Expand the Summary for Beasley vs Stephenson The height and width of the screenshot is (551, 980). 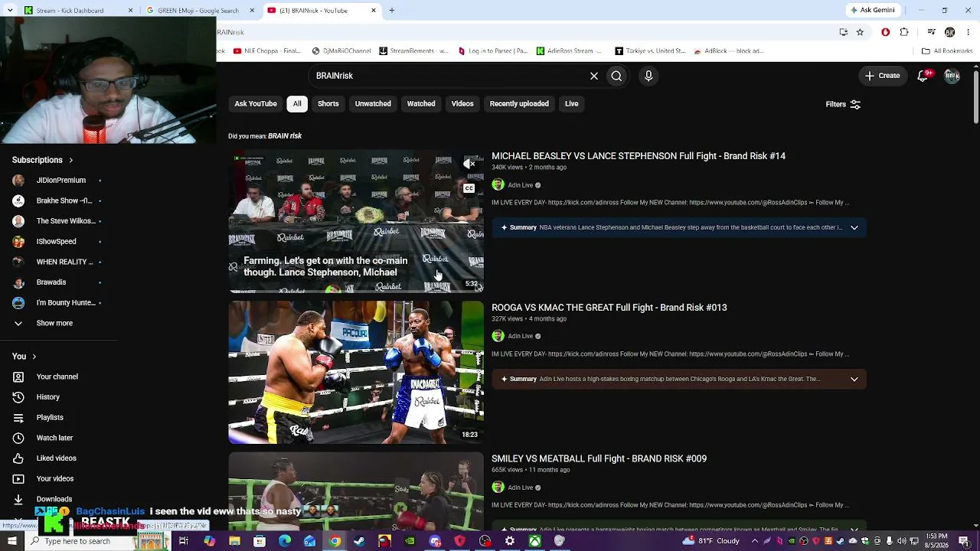(854, 227)
